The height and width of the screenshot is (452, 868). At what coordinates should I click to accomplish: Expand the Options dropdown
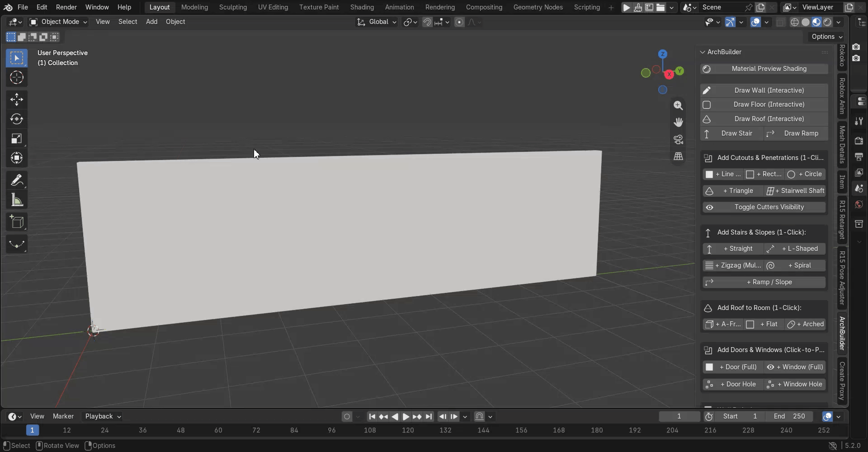point(827,37)
